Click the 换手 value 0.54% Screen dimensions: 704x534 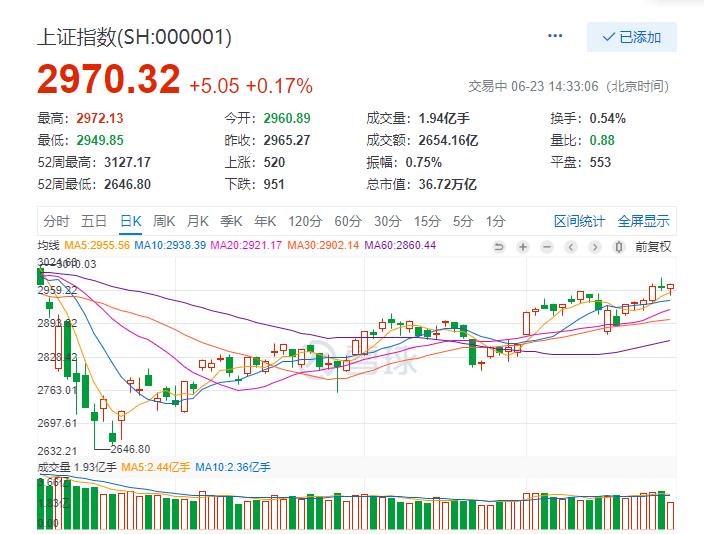pos(607,118)
